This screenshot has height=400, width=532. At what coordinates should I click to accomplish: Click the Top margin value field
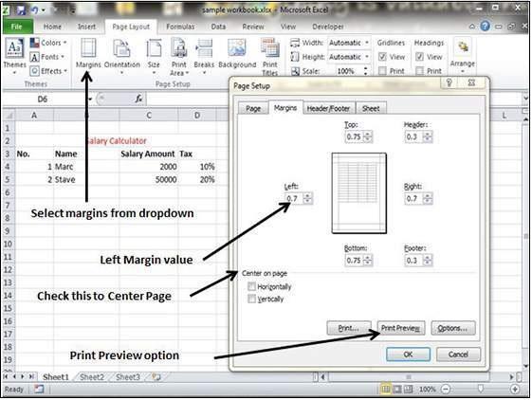(354, 136)
